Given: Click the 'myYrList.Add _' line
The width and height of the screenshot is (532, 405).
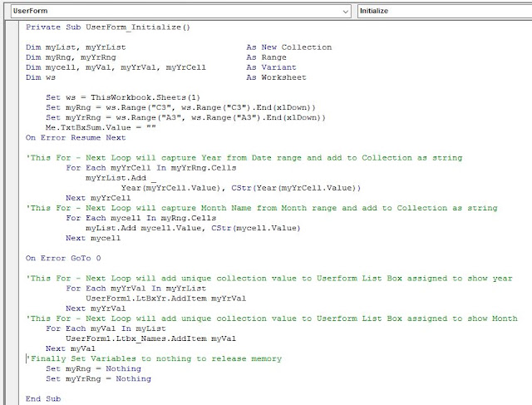Looking at the screenshot, I should pyautogui.click(x=121, y=178).
